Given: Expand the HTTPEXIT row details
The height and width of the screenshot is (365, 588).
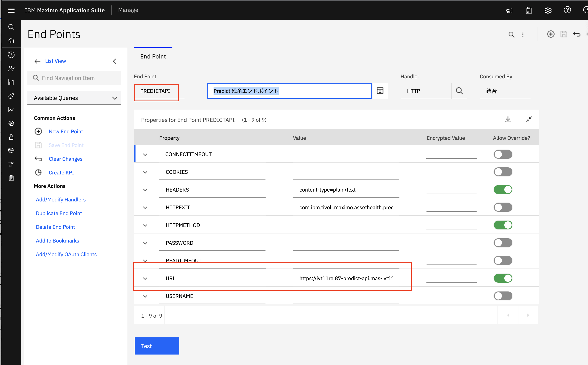Looking at the screenshot, I should pos(145,208).
